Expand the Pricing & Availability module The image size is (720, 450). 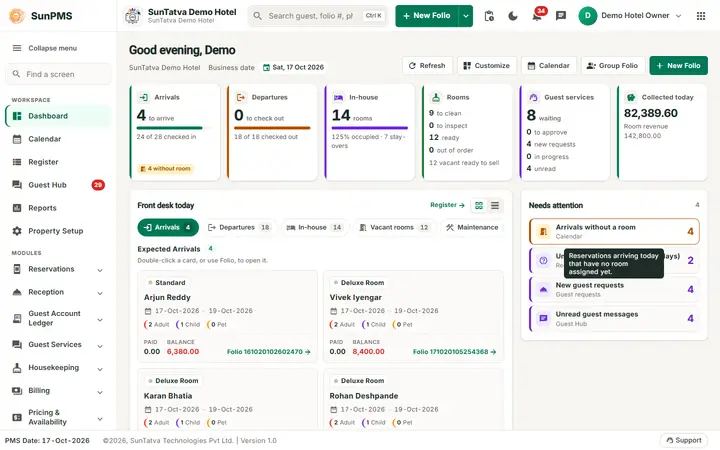pos(58,417)
